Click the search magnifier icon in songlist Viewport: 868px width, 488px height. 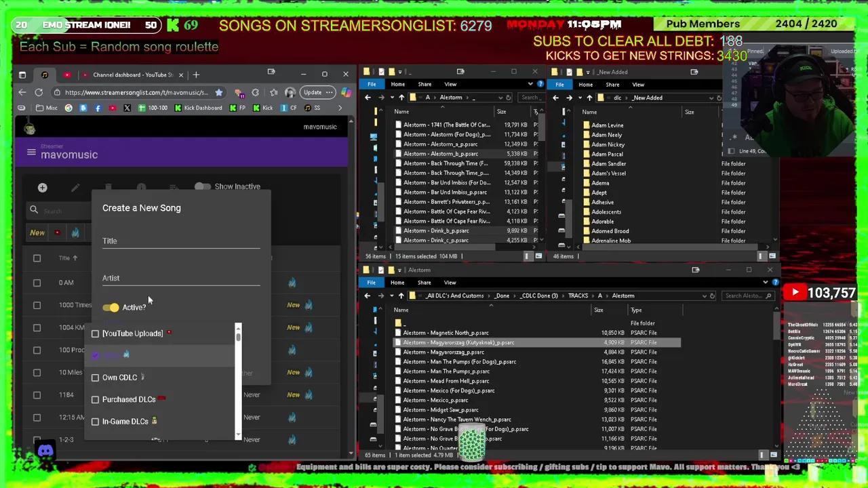pos(34,210)
